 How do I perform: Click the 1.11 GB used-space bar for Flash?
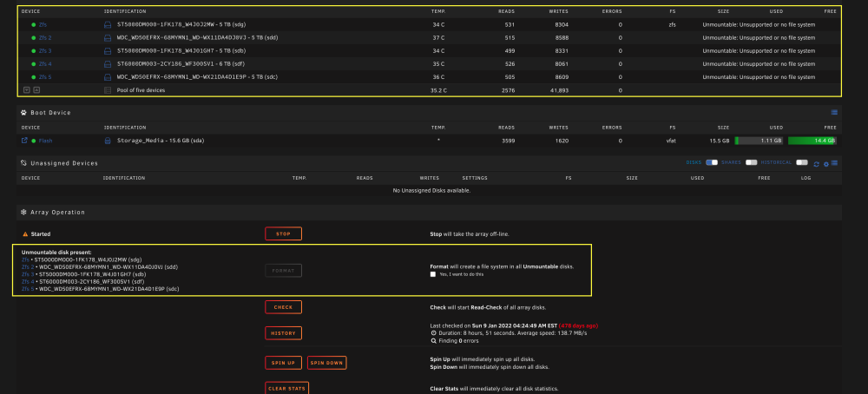[x=759, y=141]
